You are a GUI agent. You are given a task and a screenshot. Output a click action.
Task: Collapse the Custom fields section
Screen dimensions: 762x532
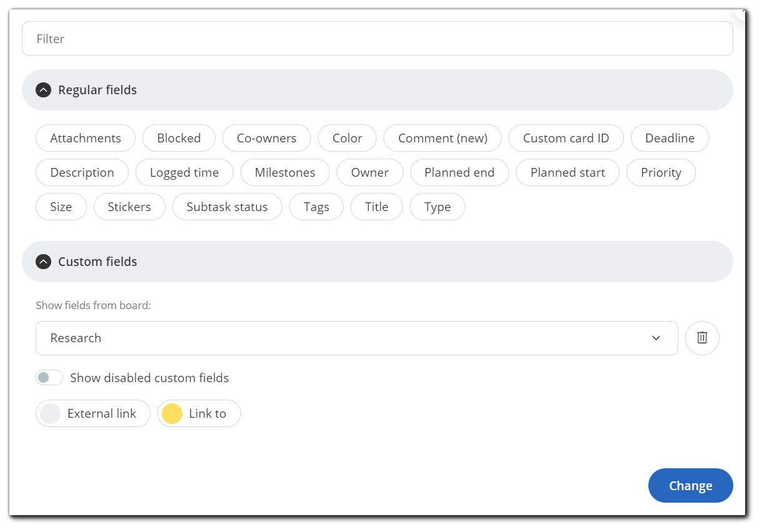[x=43, y=262]
